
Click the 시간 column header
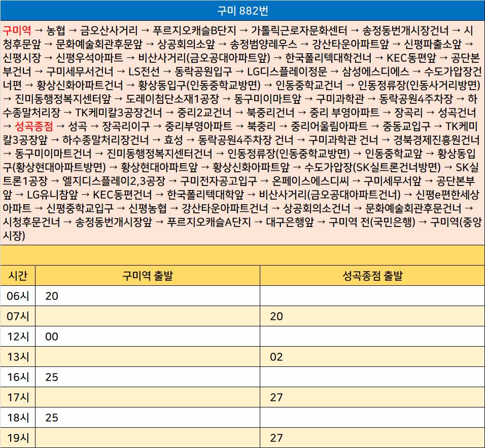click(18, 275)
